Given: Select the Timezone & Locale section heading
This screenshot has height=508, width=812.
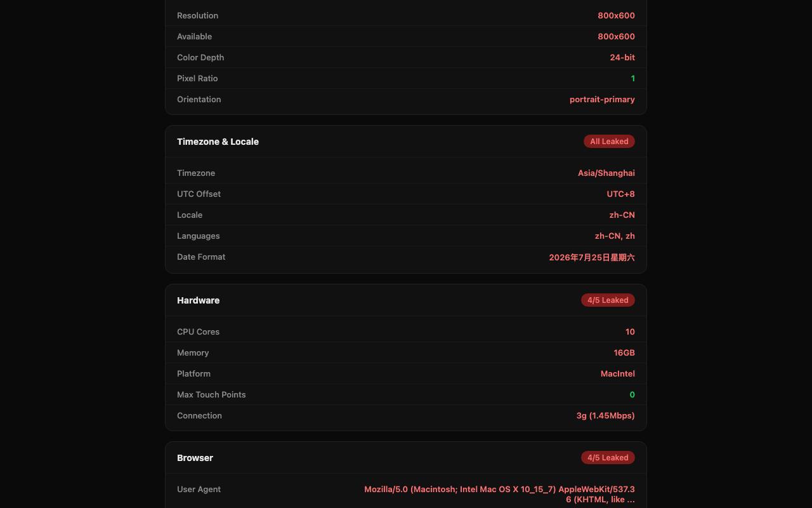Looking at the screenshot, I should (x=218, y=142).
